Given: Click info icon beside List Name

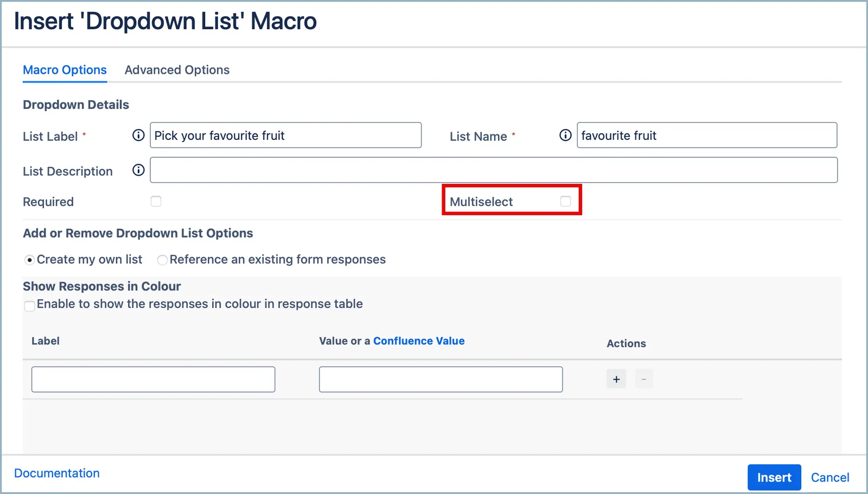Looking at the screenshot, I should 565,135.
